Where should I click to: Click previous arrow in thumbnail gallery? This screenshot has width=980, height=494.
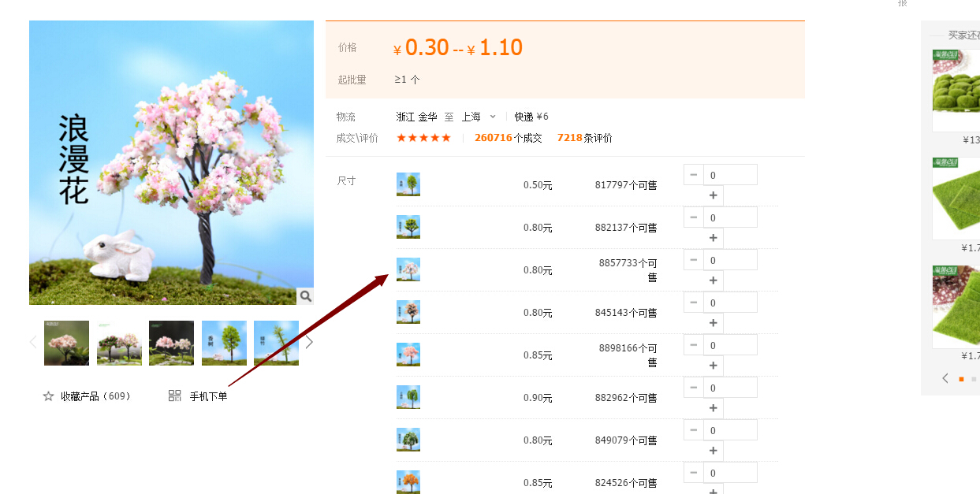pos(33,342)
